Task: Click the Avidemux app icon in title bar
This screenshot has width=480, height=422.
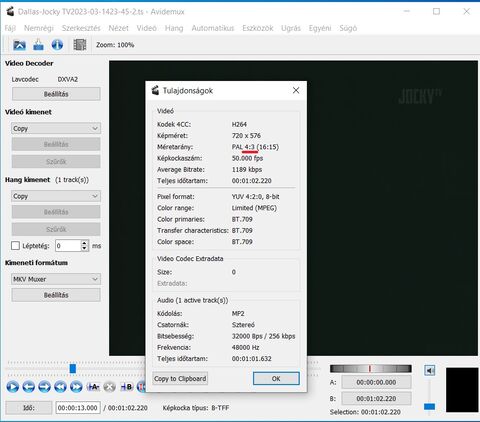Action: click(x=10, y=12)
